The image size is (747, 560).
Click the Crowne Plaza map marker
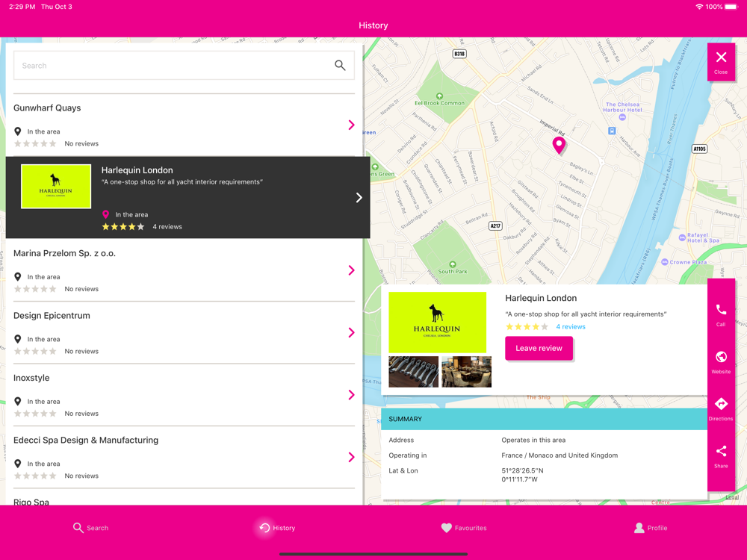pos(665,262)
